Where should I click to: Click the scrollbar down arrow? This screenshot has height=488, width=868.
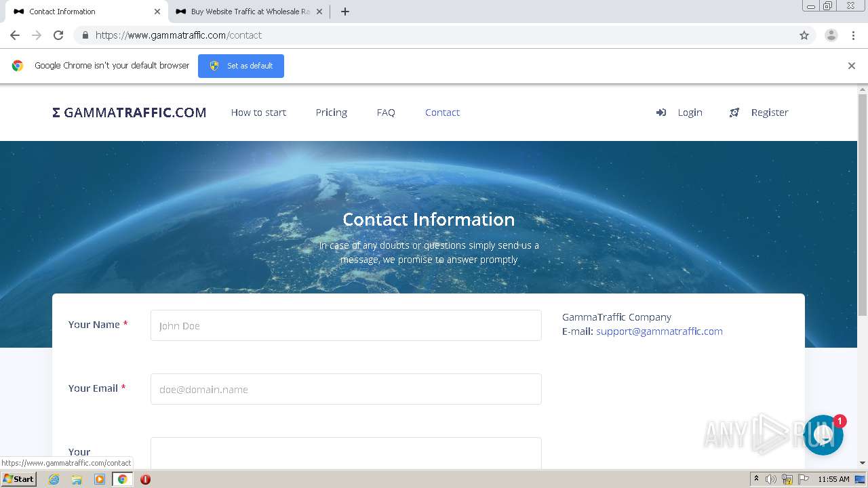tap(863, 463)
